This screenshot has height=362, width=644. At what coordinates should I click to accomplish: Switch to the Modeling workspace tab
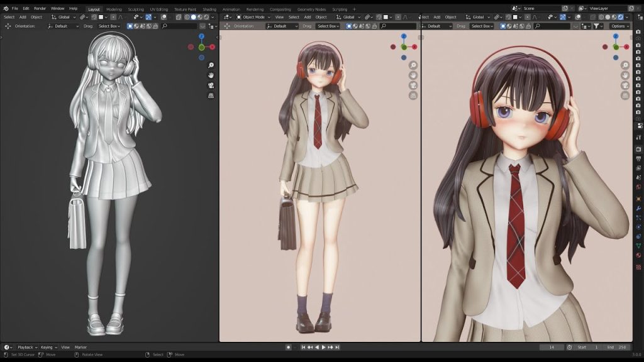click(x=114, y=9)
